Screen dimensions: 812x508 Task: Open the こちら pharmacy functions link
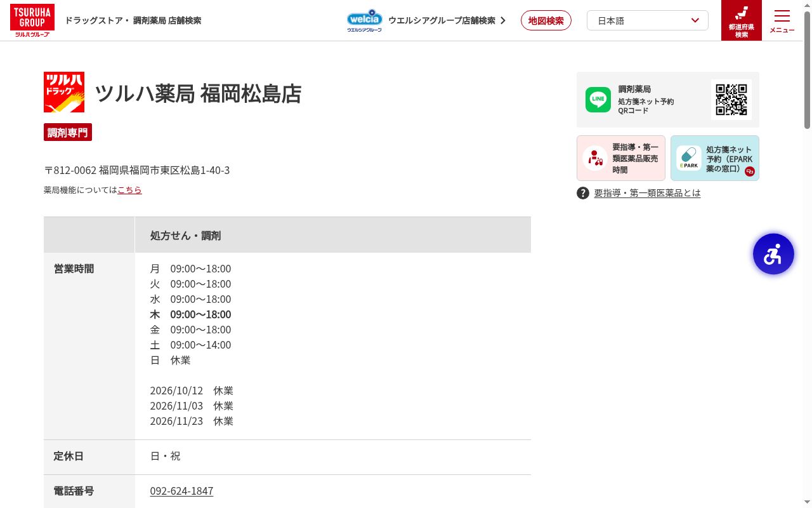point(129,190)
